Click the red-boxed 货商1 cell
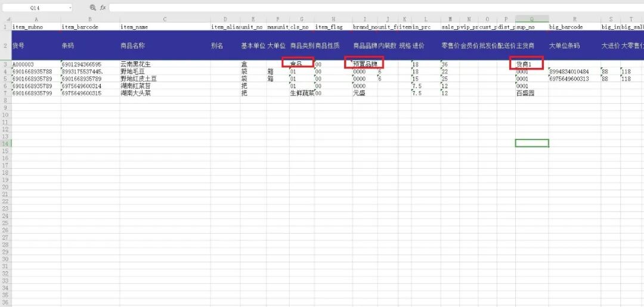This screenshot has width=644, height=307. coord(528,64)
